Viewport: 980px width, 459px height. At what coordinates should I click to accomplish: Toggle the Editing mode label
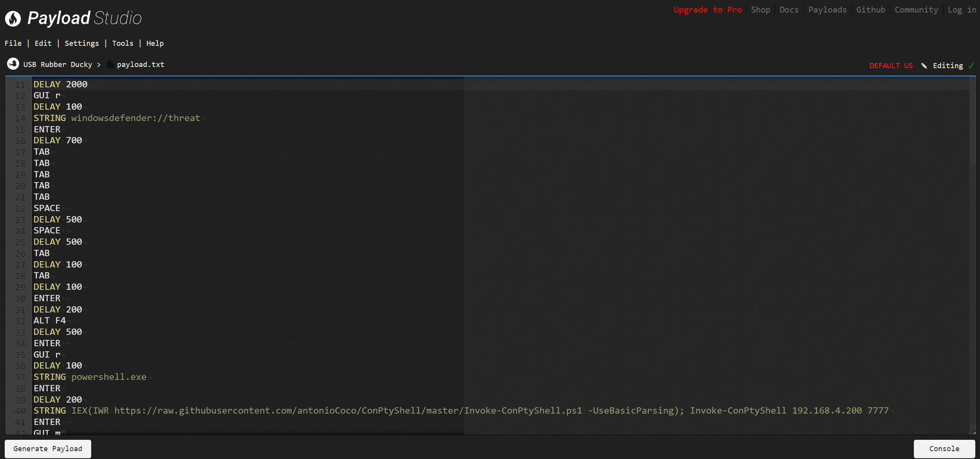pyautogui.click(x=948, y=66)
